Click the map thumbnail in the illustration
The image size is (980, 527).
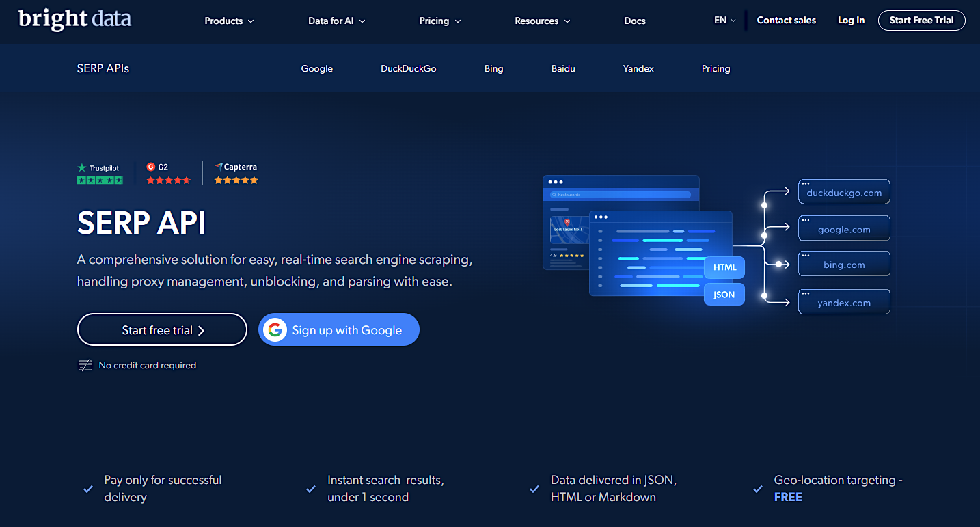(x=569, y=230)
